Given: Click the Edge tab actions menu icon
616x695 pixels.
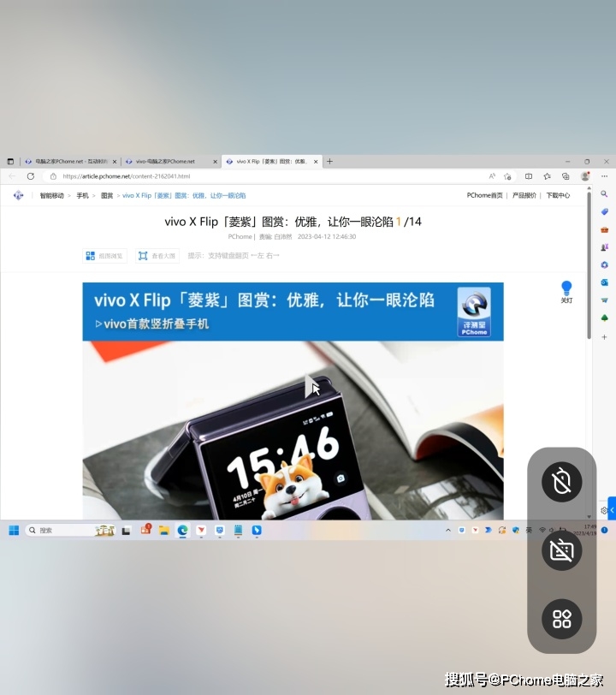Looking at the screenshot, I should tap(10, 161).
